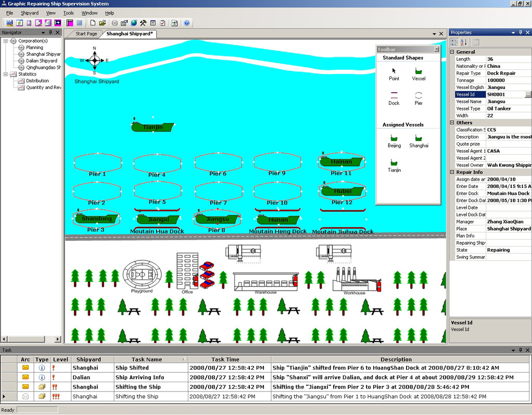Sort tasks by Task Name column header
The height and width of the screenshot is (415, 532).
coord(151,359)
